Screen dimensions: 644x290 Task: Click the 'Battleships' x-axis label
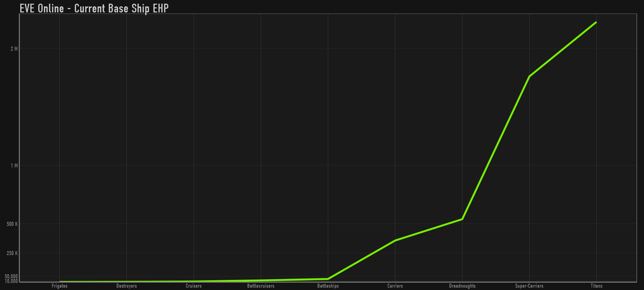click(328, 286)
